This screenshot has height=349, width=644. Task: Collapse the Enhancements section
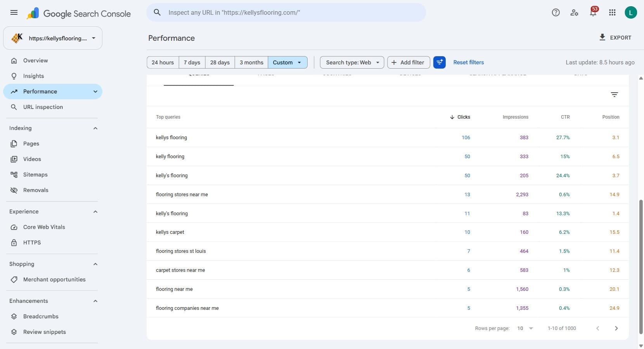pos(95,301)
